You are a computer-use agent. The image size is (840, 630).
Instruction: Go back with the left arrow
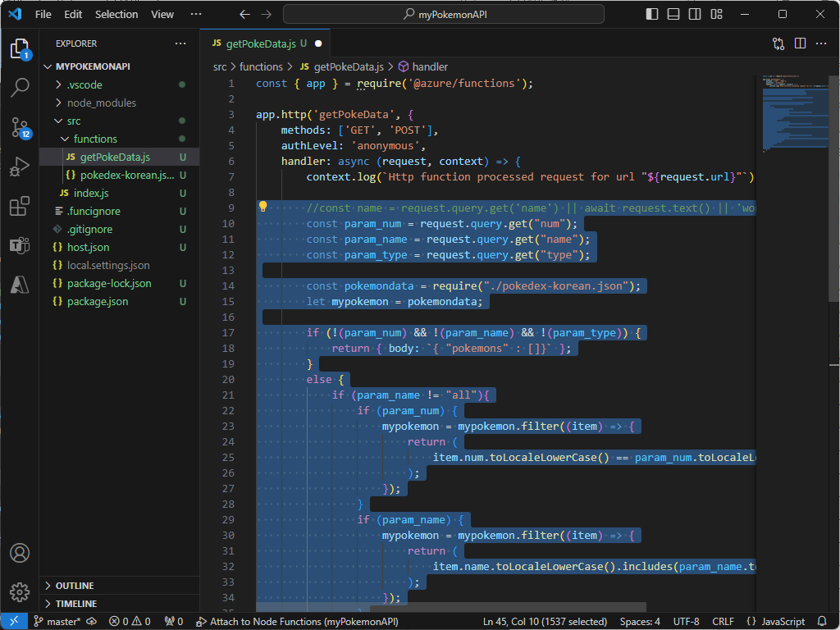point(244,15)
